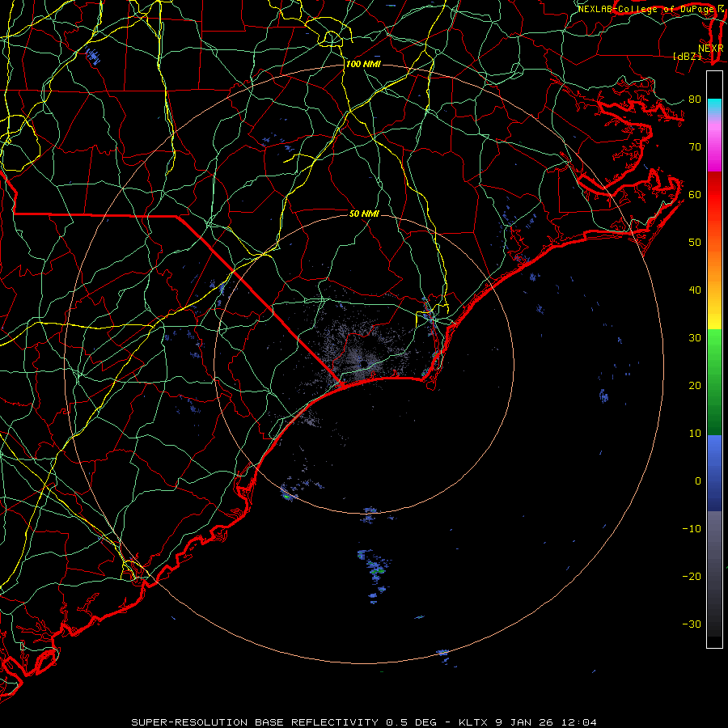Screen dimensions: 728x728
Task: Select the 80 value on the dBZ scale
Action: pyautogui.click(x=695, y=99)
